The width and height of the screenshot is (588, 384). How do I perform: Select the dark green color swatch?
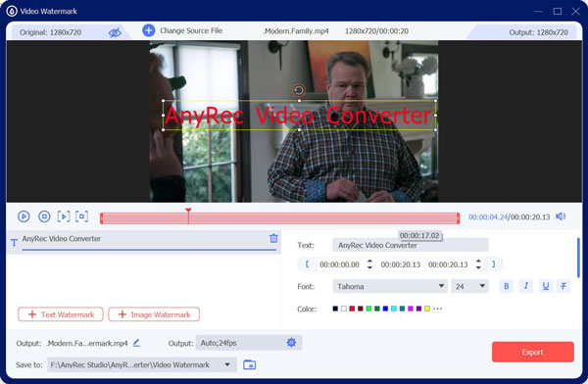(x=377, y=309)
